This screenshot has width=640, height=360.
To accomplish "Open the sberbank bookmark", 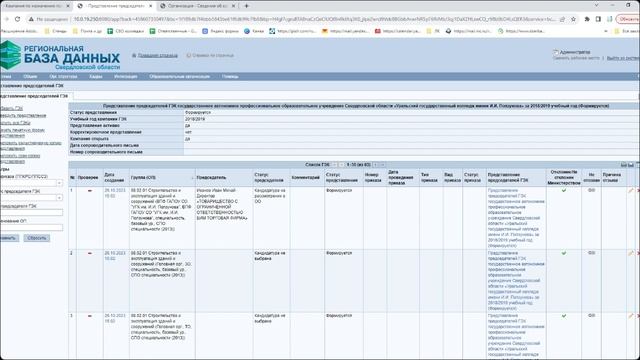I will click(521, 31).
